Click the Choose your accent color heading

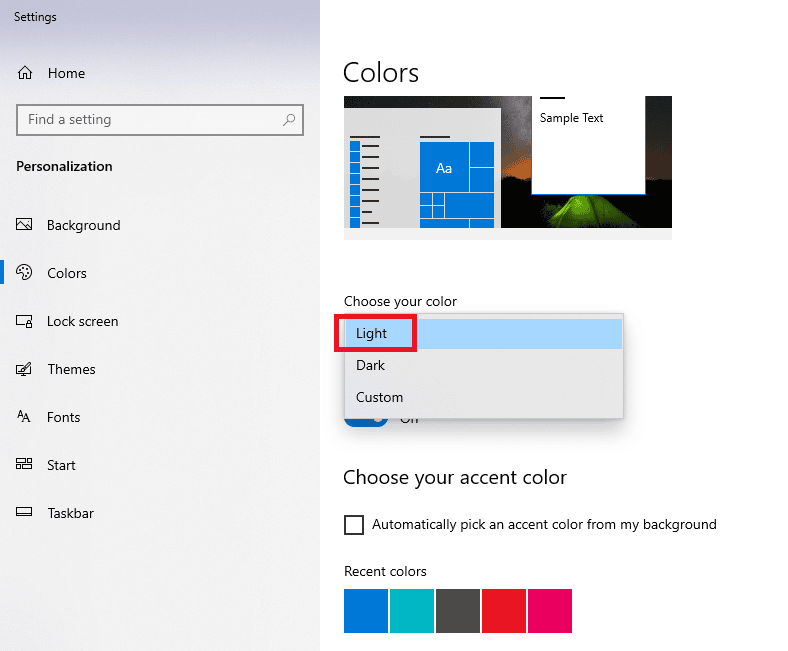[455, 478]
